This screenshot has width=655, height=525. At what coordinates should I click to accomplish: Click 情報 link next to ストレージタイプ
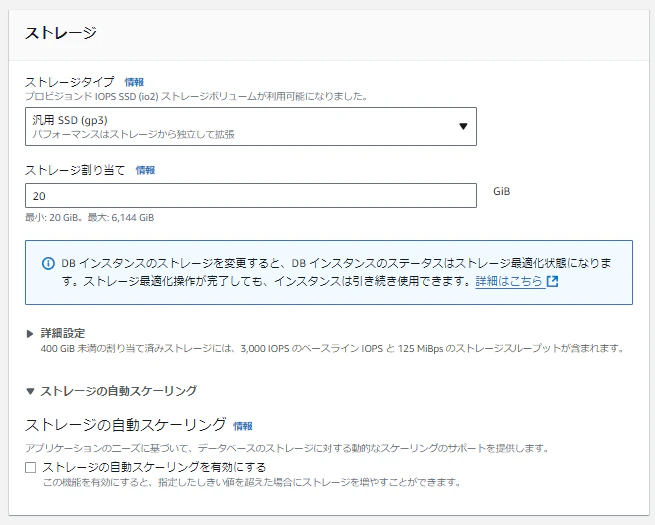[134, 82]
